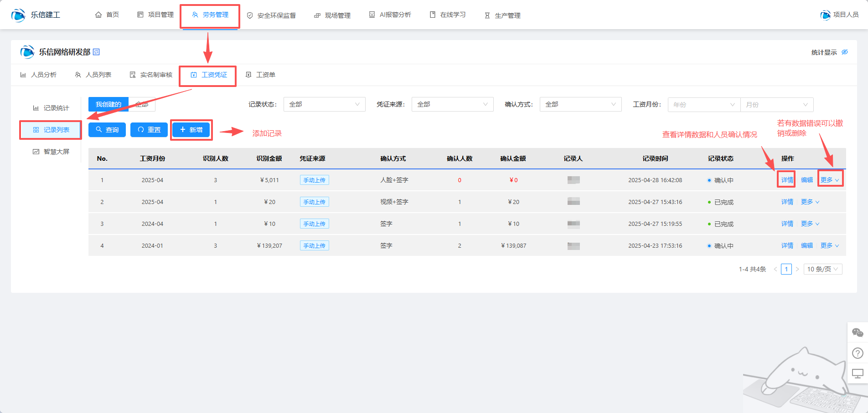The width and height of the screenshot is (868, 413).
Task: Click the 新增 button to add record
Action: click(x=191, y=130)
